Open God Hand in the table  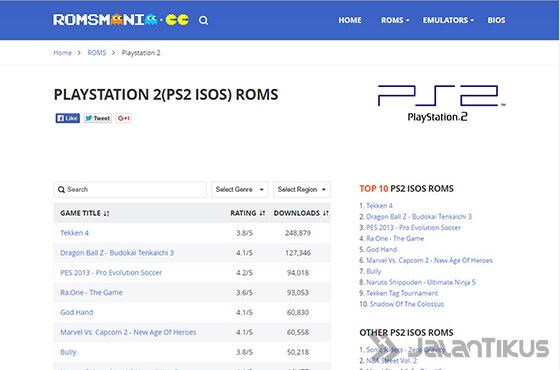(76, 312)
